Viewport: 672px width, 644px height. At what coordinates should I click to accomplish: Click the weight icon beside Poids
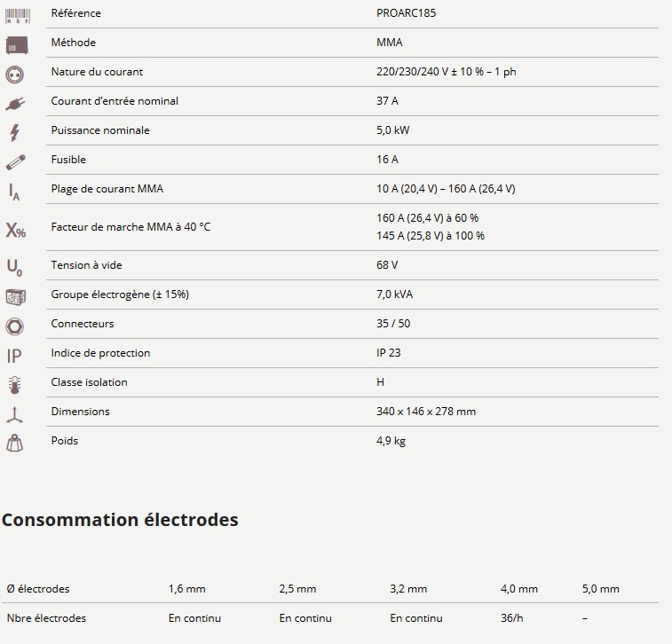tap(15, 443)
